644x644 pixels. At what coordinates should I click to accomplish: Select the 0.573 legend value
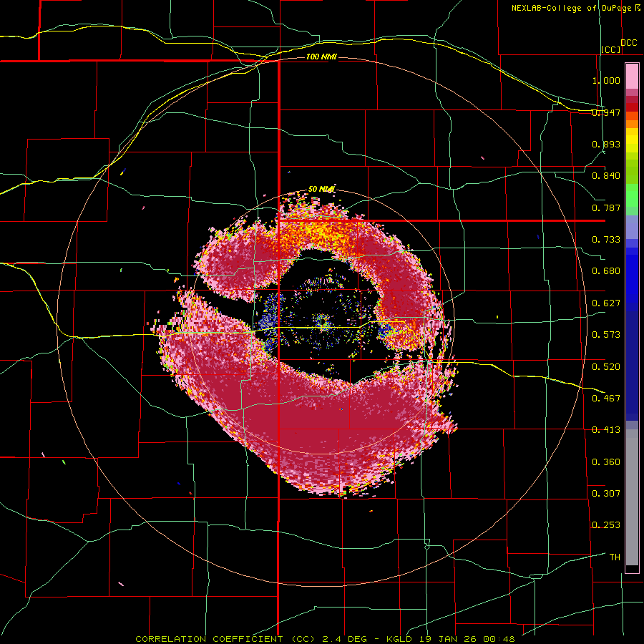[x=606, y=335]
